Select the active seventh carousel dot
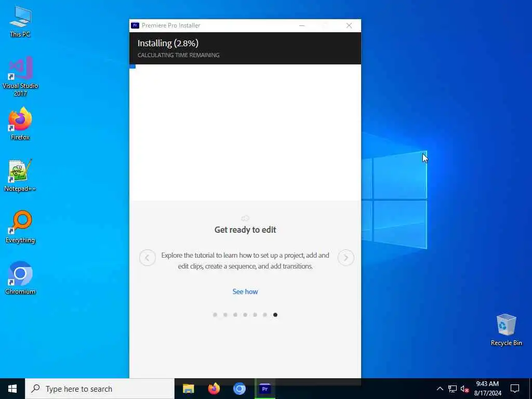The image size is (532, 399). coord(275,315)
